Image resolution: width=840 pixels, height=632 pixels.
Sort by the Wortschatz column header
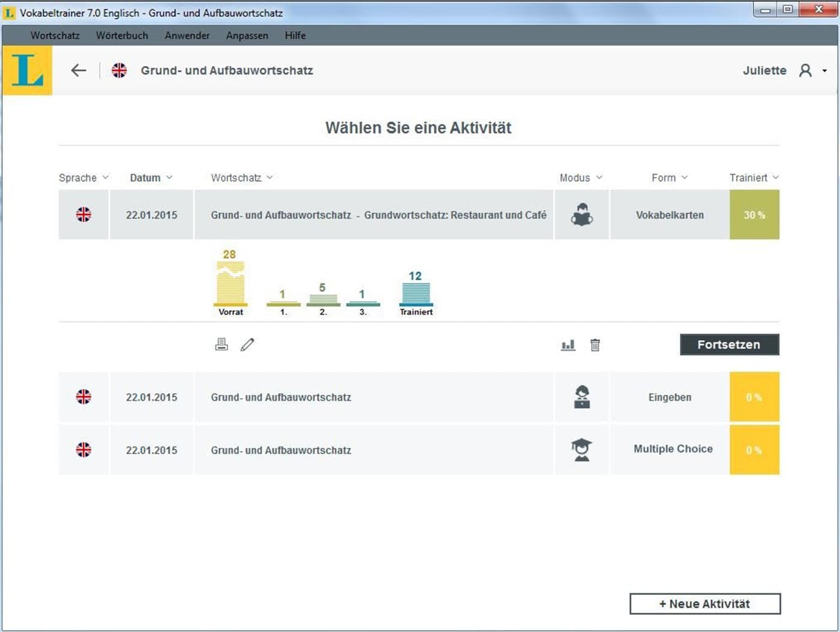[242, 178]
